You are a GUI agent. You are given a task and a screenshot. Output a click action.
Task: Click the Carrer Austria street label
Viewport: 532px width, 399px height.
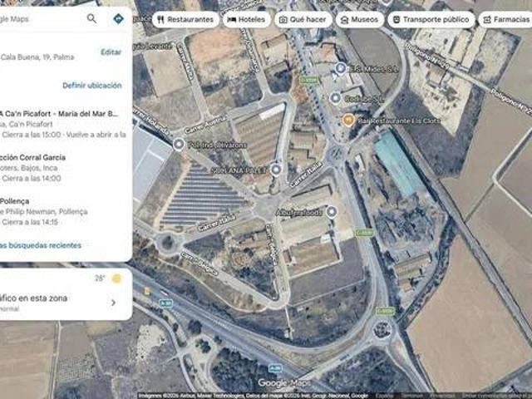click(x=205, y=124)
